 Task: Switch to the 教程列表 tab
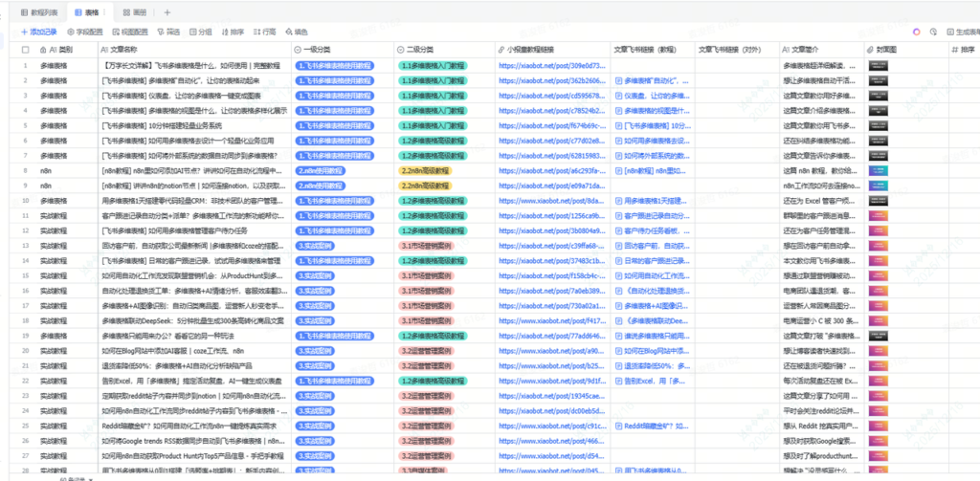(x=38, y=12)
